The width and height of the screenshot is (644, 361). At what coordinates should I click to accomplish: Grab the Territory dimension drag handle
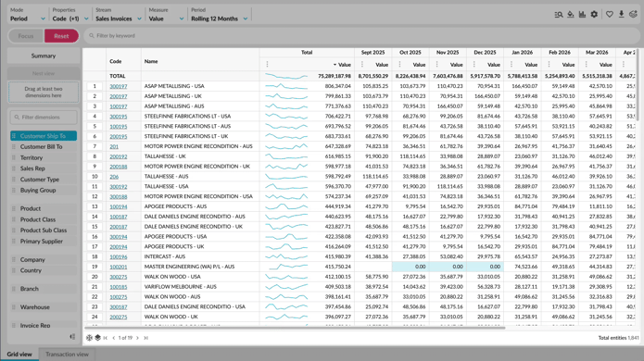(x=14, y=157)
